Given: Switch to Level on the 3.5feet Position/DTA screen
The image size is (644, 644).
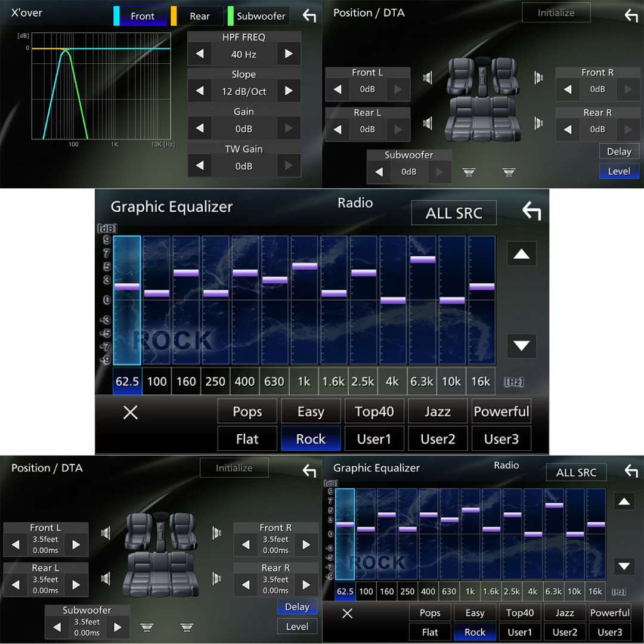Looking at the screenshot, I should point(297,626).
